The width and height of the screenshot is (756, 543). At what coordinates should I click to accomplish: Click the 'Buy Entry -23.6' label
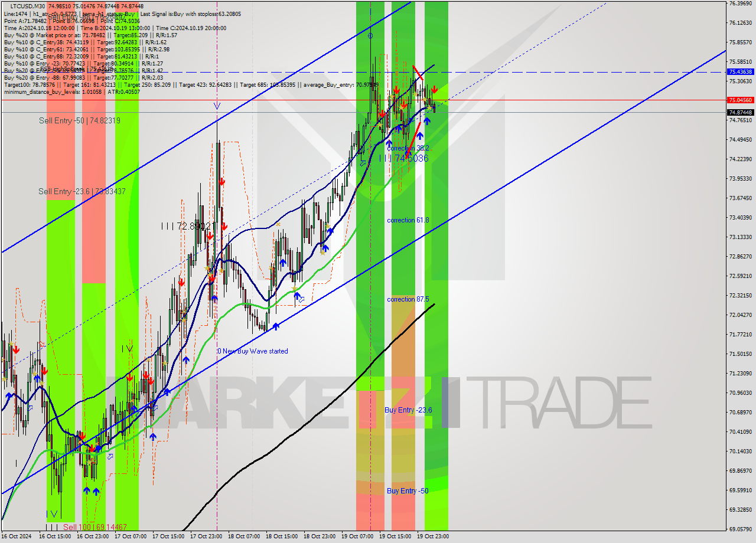pyautogui.click(x=408, y=410)
